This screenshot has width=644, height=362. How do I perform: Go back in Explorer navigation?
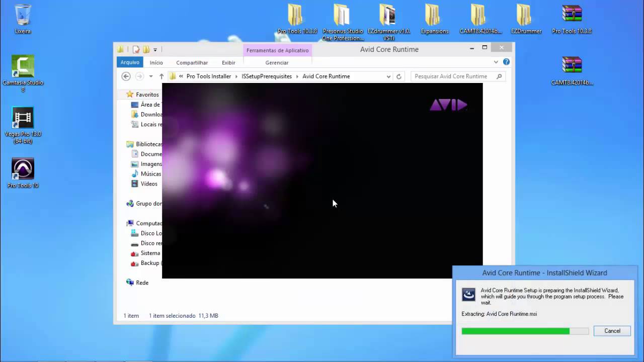pos(126,76)
